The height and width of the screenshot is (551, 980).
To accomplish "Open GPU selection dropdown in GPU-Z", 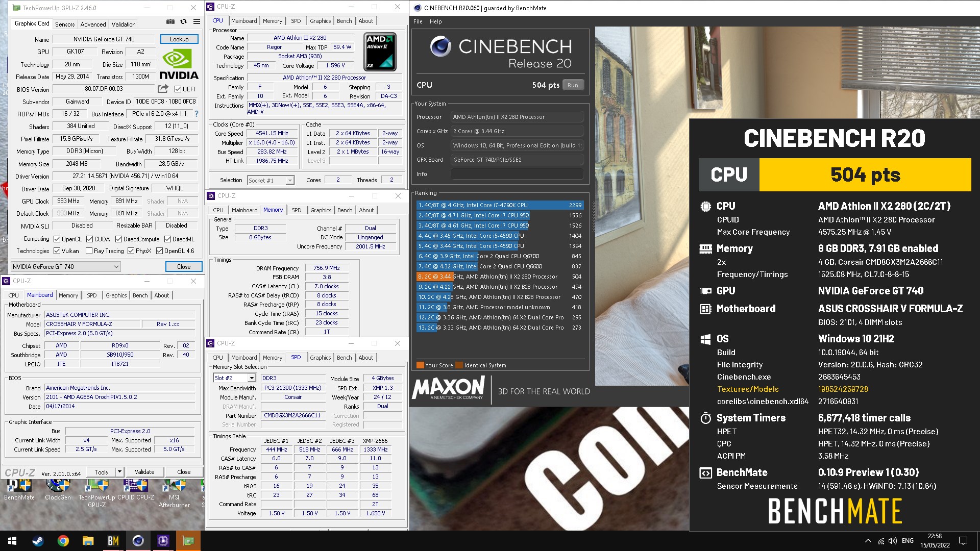I will 66,266.
